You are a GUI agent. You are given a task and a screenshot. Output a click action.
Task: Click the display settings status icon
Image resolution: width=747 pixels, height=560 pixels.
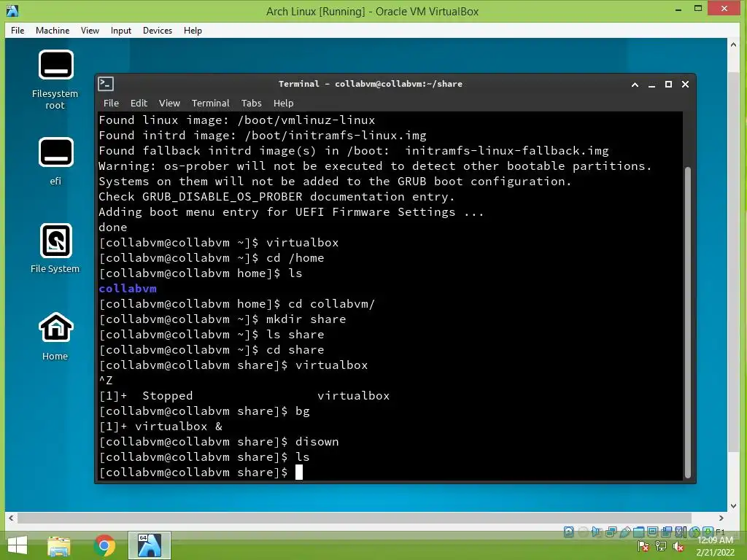click(653, 532)
